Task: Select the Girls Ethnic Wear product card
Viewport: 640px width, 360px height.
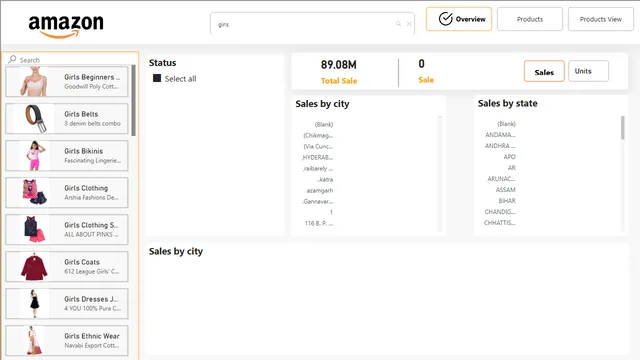Action: click(67, 340)
